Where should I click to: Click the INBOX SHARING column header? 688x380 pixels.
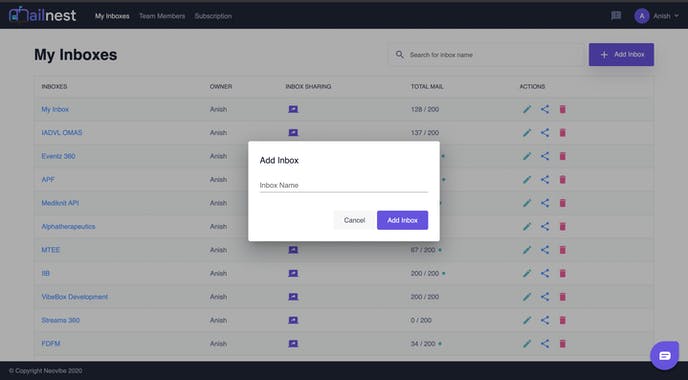(308, 86)
